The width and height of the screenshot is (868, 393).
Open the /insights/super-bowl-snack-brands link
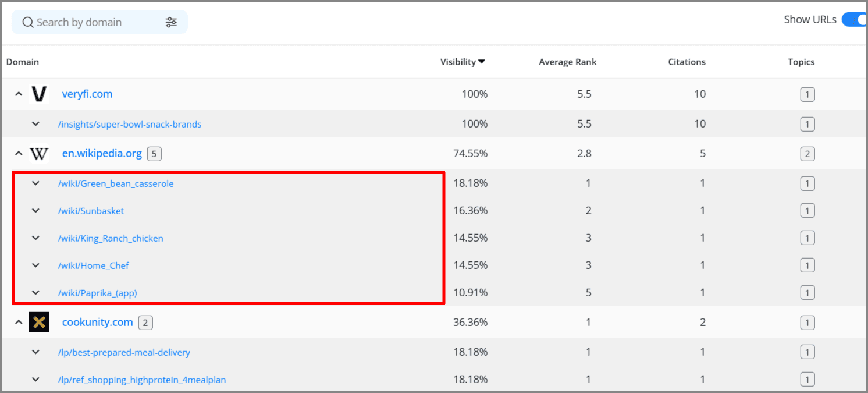[x=130, y=124]
